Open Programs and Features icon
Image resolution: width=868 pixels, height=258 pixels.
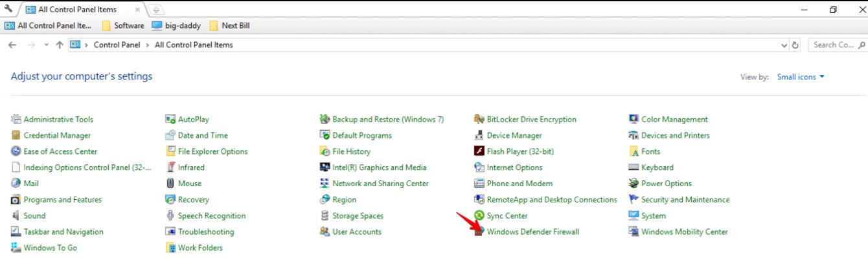[16, 200]
